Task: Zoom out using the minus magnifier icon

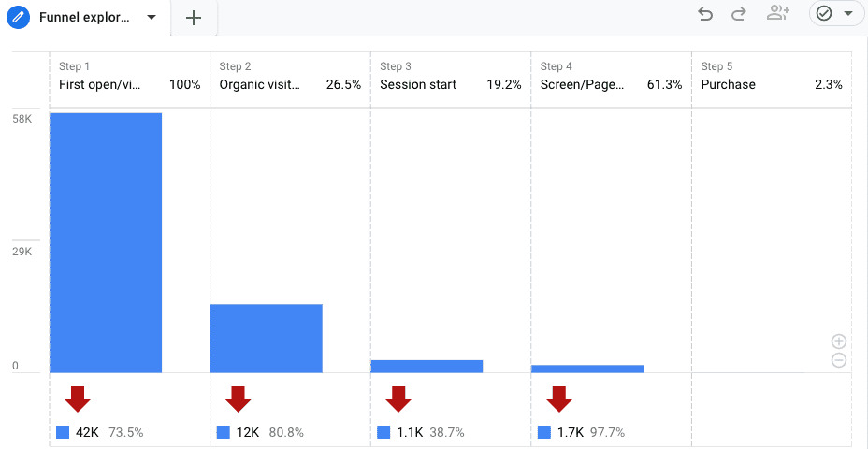Action: point(839,360)
